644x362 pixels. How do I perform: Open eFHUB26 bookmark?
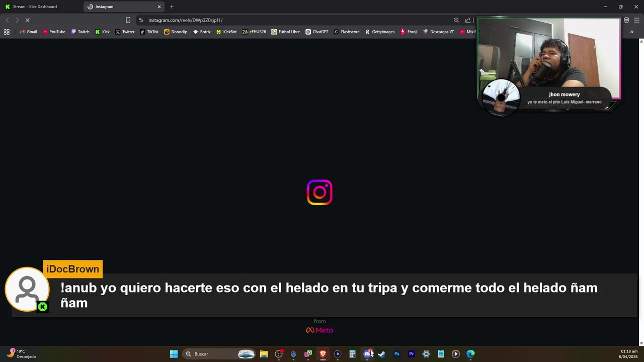click(254, 32)
